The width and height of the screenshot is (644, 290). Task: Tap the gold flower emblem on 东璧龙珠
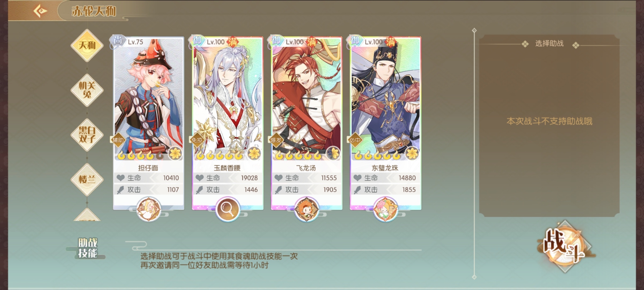(412, 153)
